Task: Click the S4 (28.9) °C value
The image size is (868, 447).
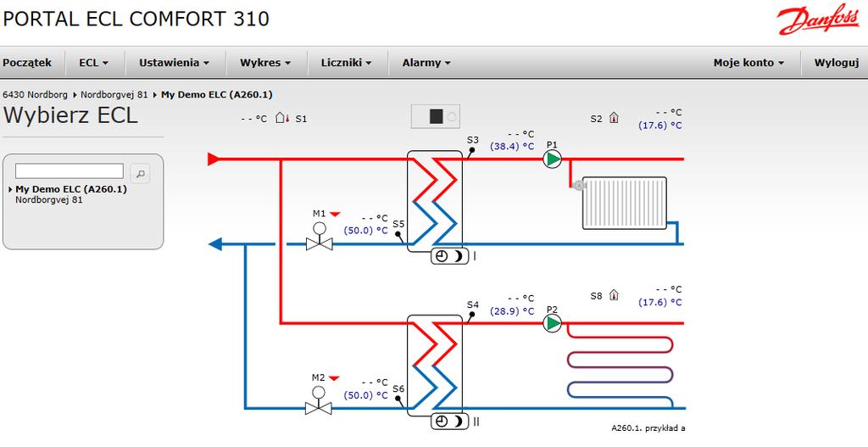Action: point(512,311)
